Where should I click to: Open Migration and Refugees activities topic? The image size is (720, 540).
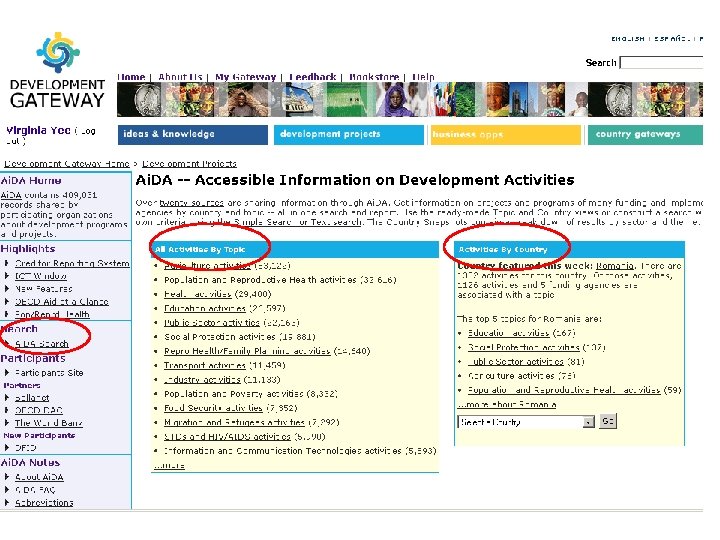click(x=235, y=422)
